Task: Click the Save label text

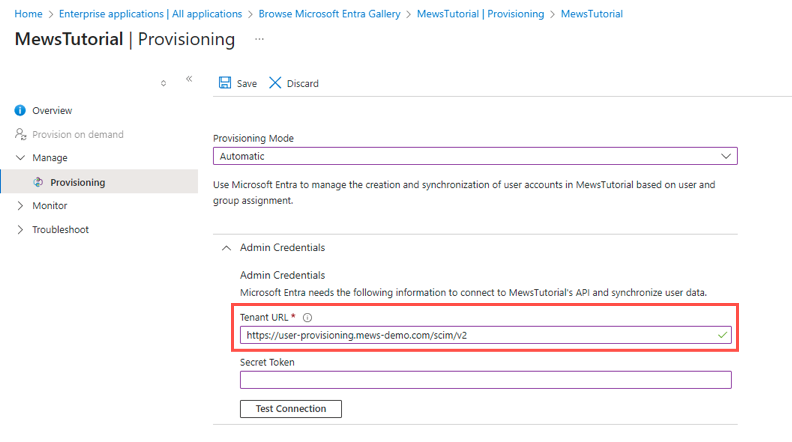Action: click(247, 83)
